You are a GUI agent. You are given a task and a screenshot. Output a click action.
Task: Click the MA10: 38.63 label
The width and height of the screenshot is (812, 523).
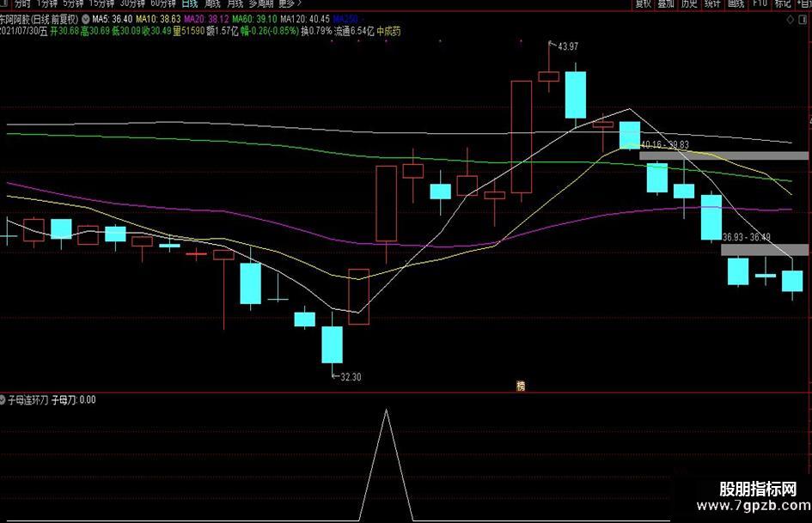click(x=158, y=19)
